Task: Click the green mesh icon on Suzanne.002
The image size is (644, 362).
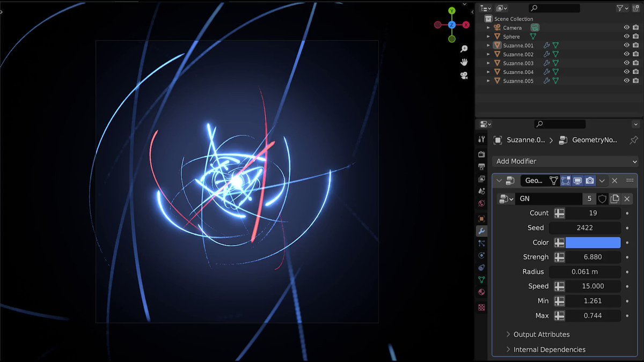Action: point(555,54)
